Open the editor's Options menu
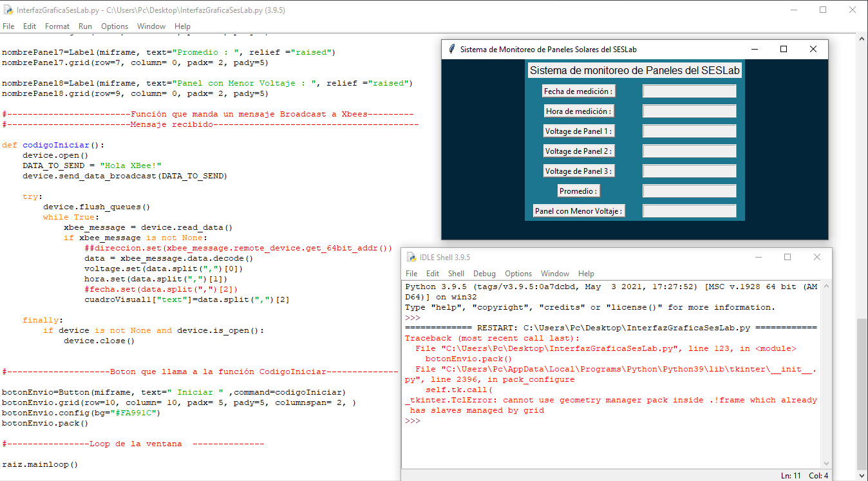 pos(115,26)
